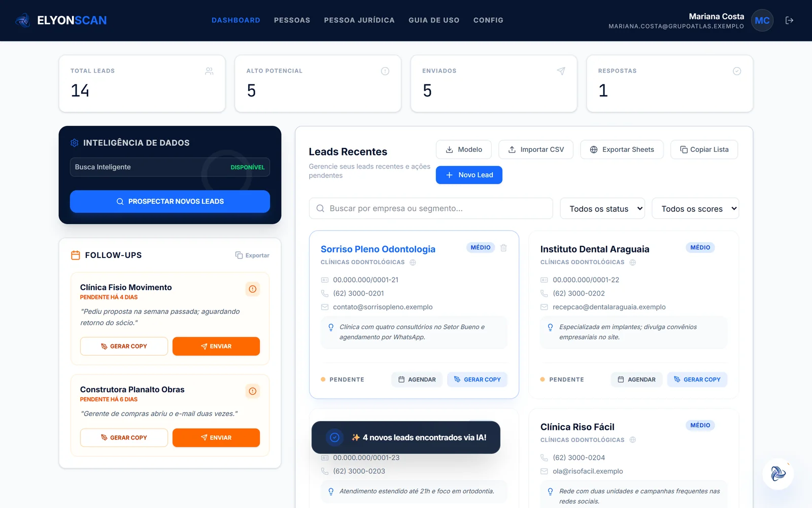Click the Inteligência de Dados gear icon
This screenshot has height=508, width=812.
pyautogui.click(x=75, y=143)
